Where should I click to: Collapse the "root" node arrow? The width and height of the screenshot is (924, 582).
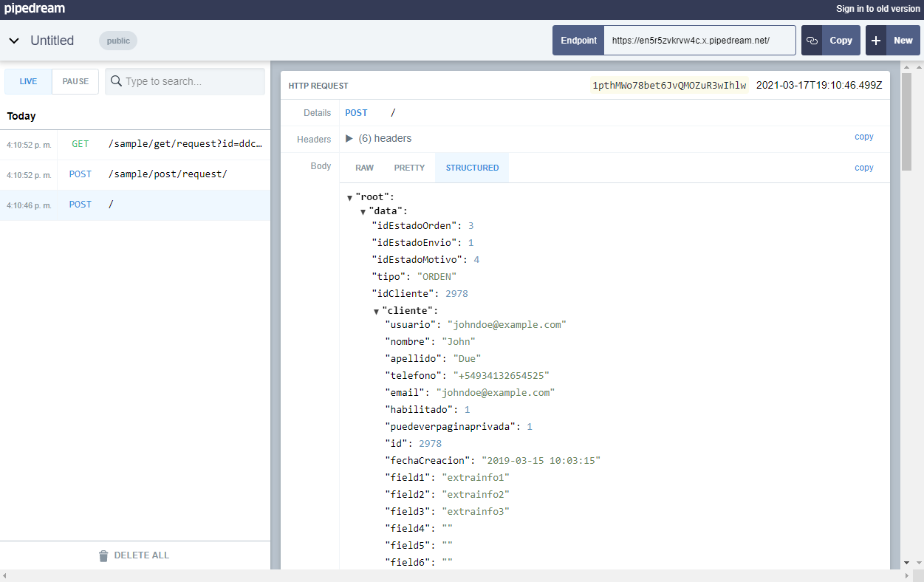click(x=349, y=198)
